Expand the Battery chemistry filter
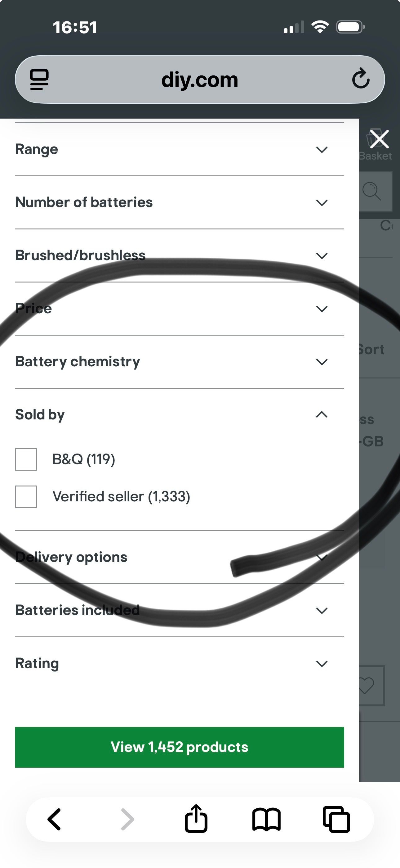 tap(322, 362)
